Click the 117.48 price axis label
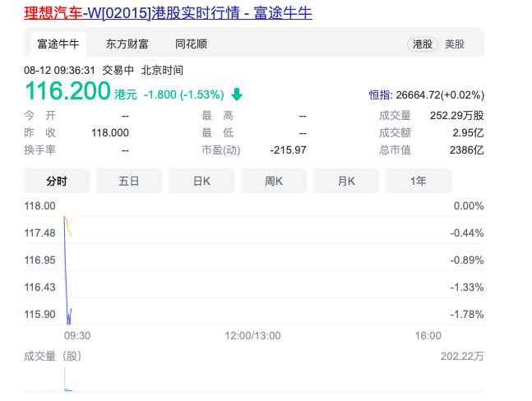532x401 pixels. 39,233
